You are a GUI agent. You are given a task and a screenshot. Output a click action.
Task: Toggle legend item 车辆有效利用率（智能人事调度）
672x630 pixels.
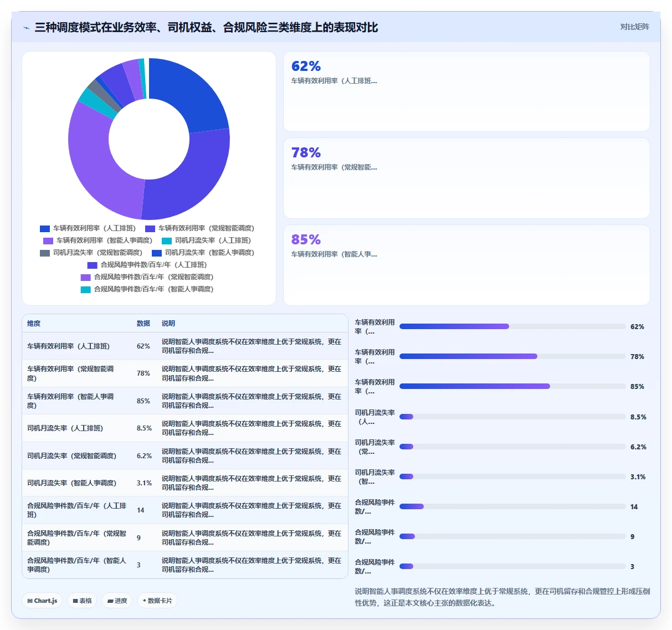click(98, 240)
